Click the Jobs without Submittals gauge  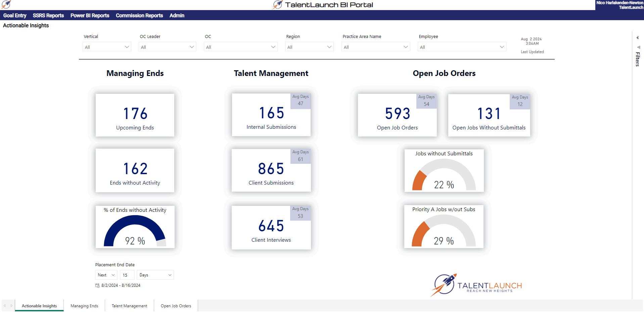click(444, 170)
